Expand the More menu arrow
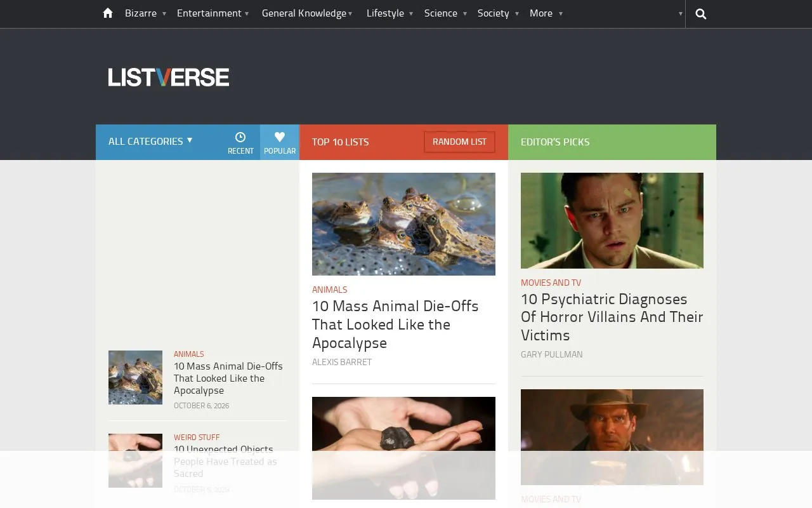Screen dimensions: 812x508 tap(561, 14)
